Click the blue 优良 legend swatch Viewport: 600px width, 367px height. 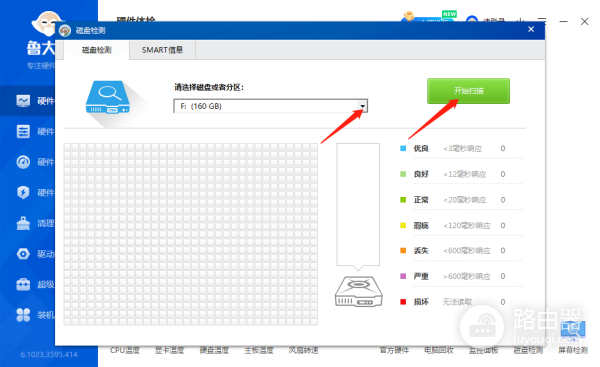[403, 148]
